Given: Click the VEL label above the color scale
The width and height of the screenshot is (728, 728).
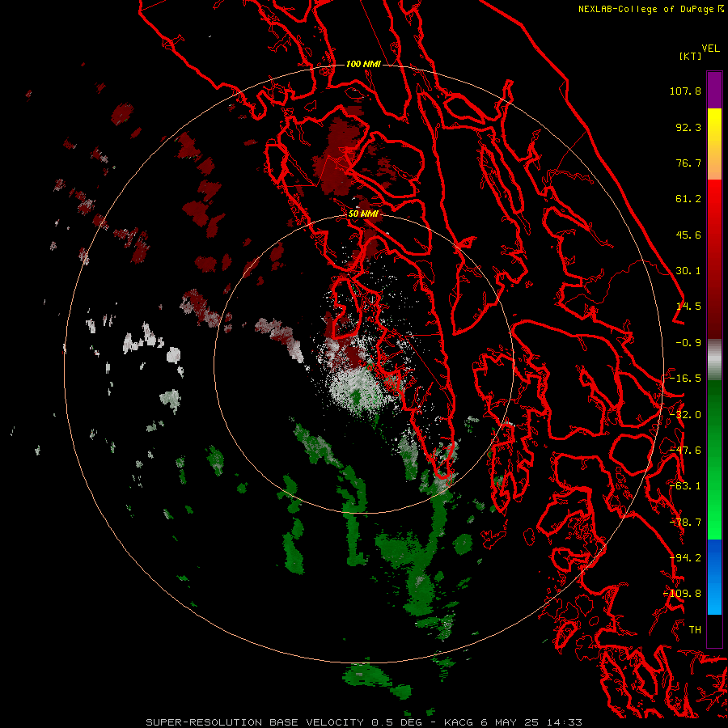Looking at the screenshot, I should click(x=710, y=49).
